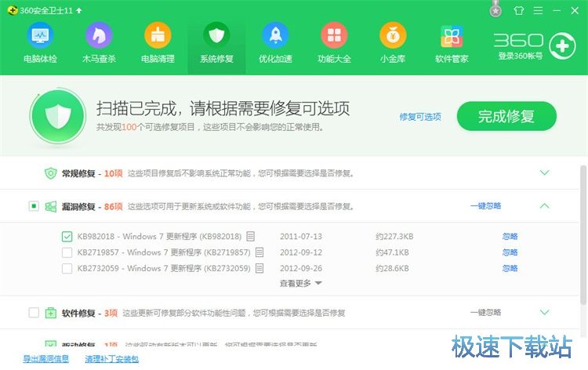Click the date 2011-07-13
588x370 pixels.
click(301, 237)
